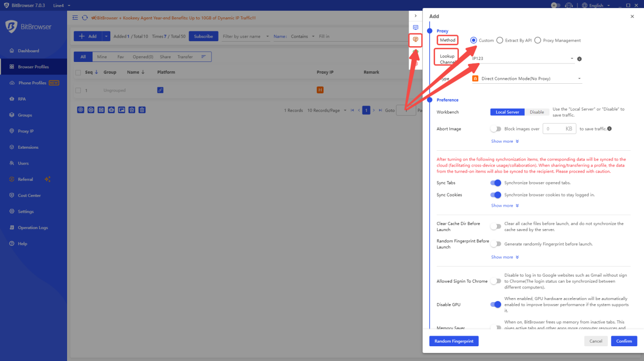Screen dimensions: 644x361
Task: Click the info icon after 'to save traffic'
Action: 609,128
